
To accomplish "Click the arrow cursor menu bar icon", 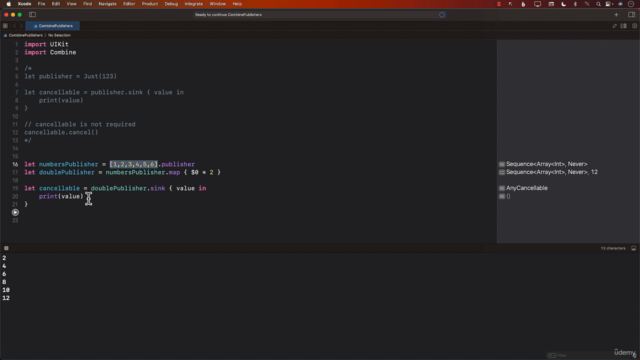I will coord(511,4).
